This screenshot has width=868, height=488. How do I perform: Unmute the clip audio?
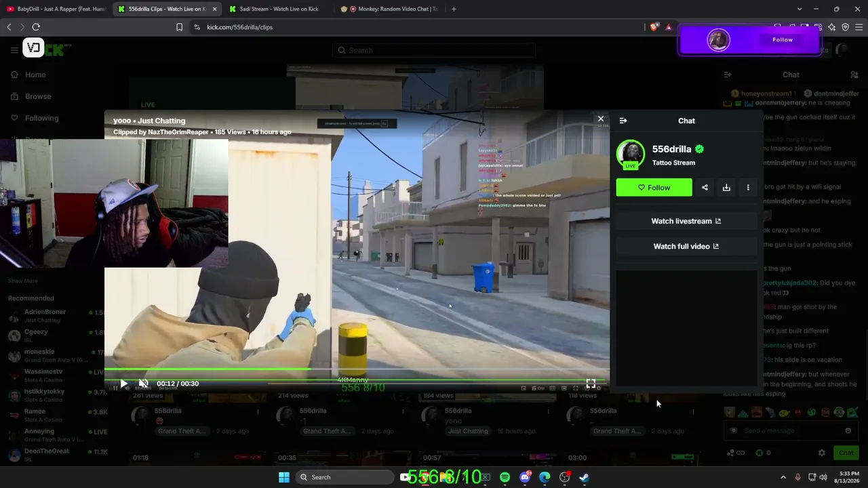143,384
